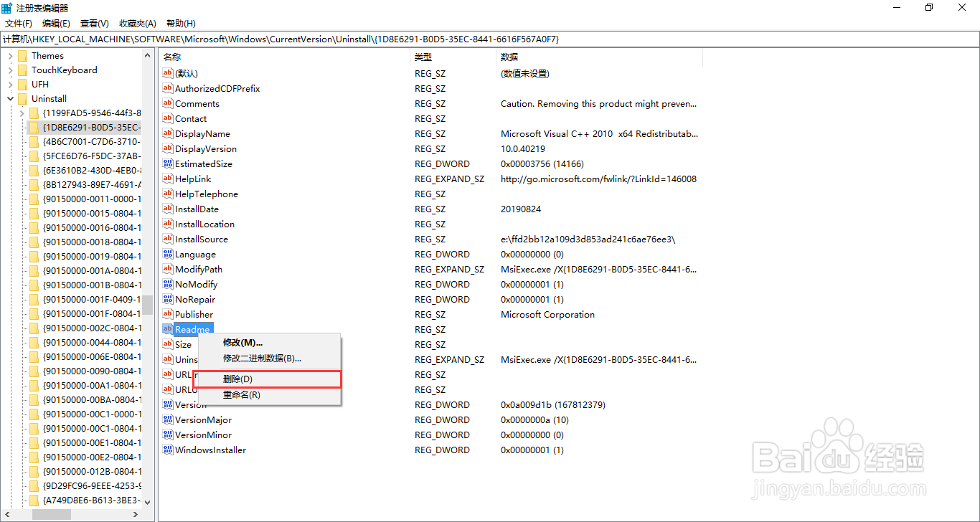This screenshot has height=522, width=980.
Task: Select the {9D29FC96-9EEE-4253 key in tree
Action: point(91,485)
